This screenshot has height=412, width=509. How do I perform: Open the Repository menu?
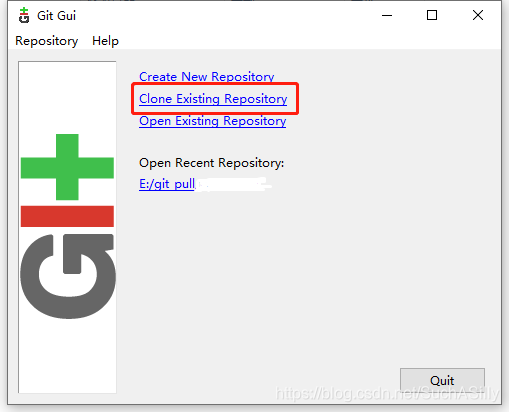point(47,41)
